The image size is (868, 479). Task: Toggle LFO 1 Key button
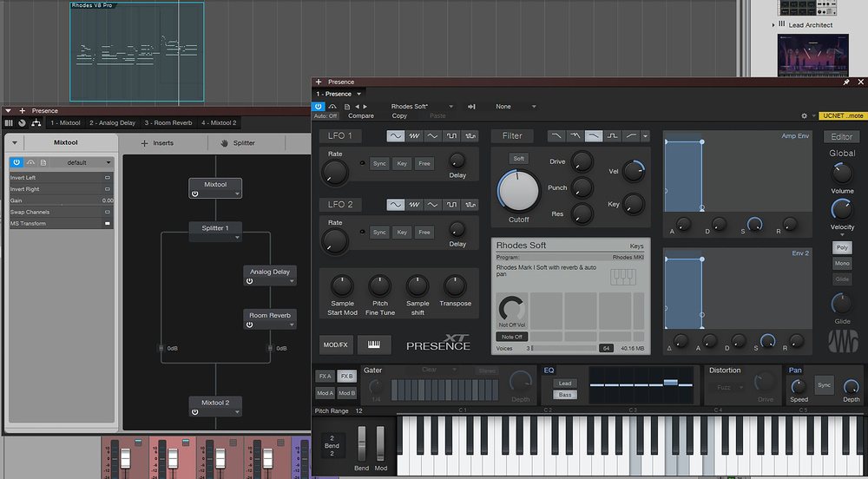tap(402, 164)
